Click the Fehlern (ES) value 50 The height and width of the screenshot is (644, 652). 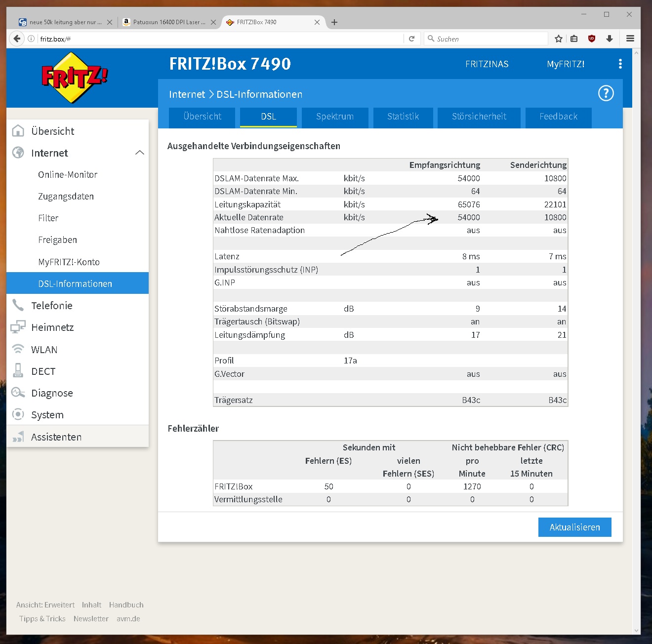coord(328,486)
